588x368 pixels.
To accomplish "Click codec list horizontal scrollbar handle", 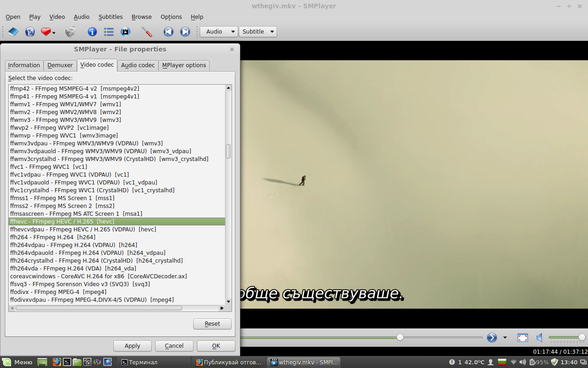I will tap(99, 308).
